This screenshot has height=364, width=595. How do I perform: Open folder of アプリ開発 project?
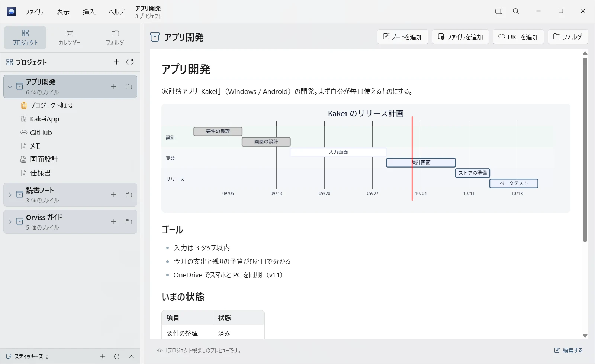tap(129, 87)
